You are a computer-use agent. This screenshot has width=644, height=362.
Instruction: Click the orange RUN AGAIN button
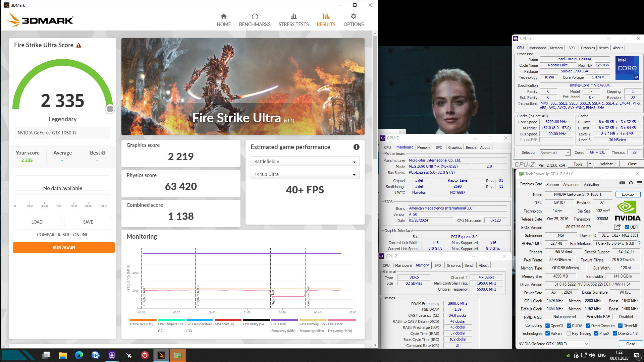(x=64, y=247)
